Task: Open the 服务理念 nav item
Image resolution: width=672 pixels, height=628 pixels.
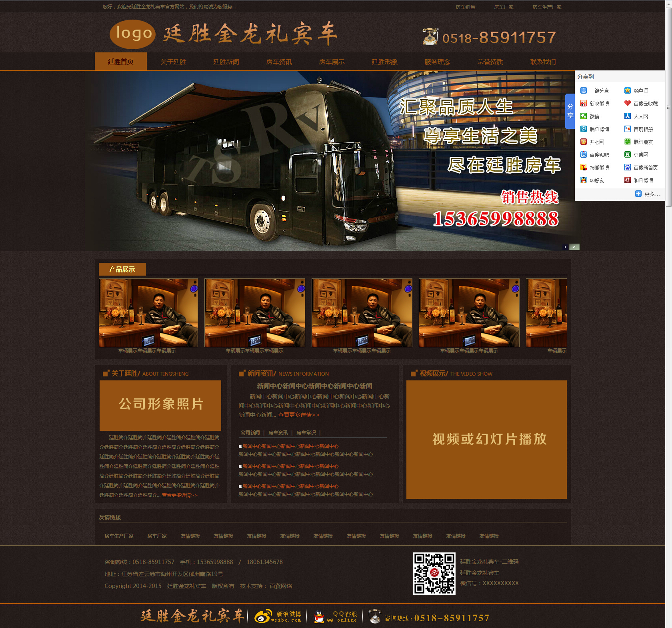Action: click(437, 62)
